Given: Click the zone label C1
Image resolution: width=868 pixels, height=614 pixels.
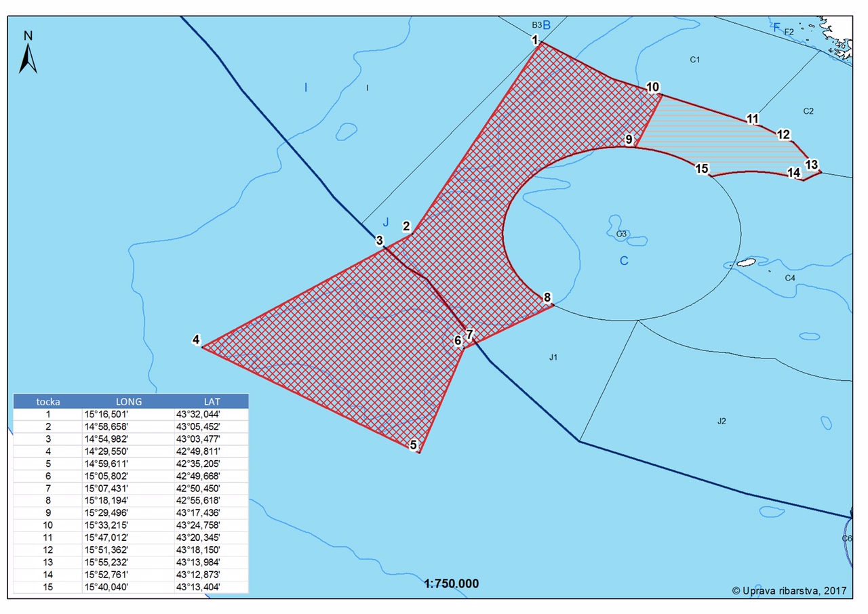Looking at the screenshot, I should pyautogui.click(x=694, y=60).
